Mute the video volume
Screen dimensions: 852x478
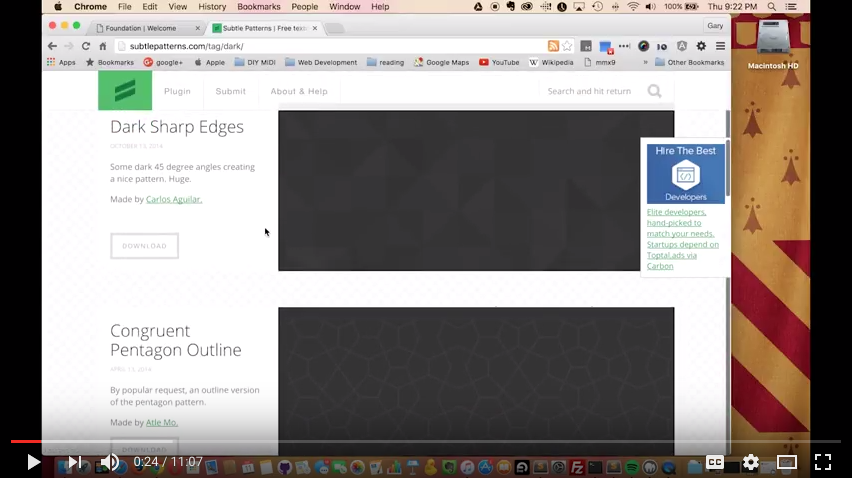click(110, 462)
